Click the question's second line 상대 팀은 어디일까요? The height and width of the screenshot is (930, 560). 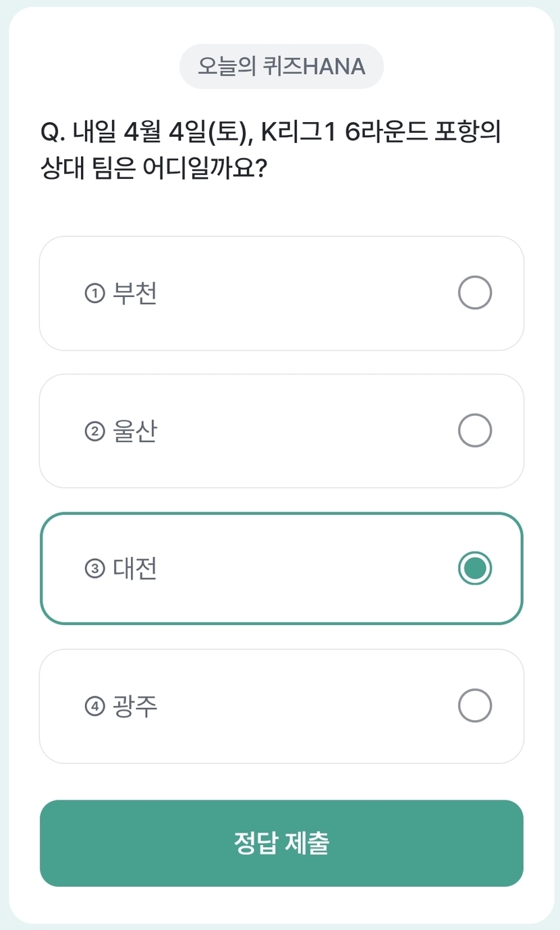(x=152, y=168)
